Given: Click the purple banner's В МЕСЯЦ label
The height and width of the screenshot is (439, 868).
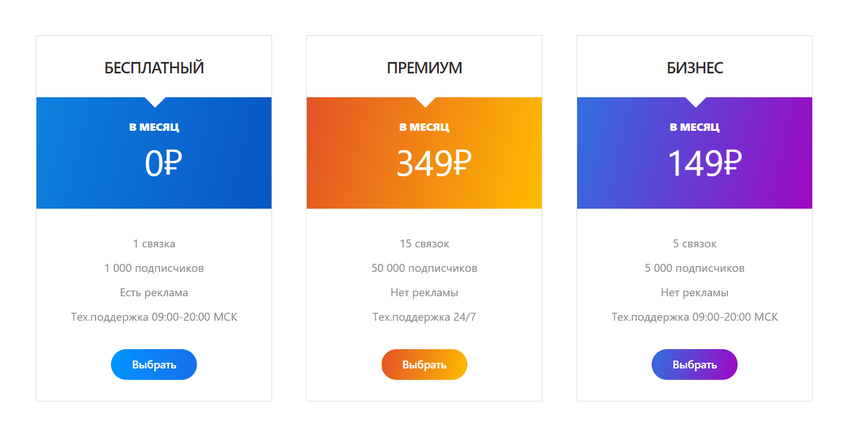Looking at the screenshot, I should point(695,127).
